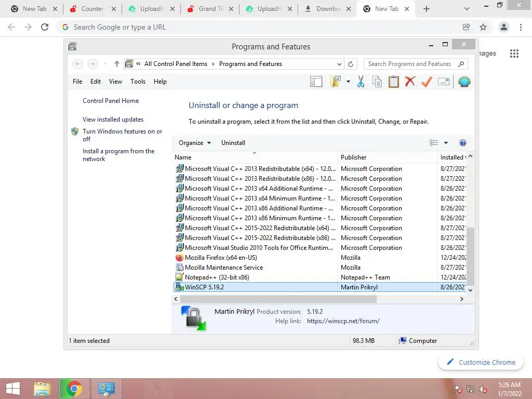Go forward in Programs and Features

click(x=92, y=64)
